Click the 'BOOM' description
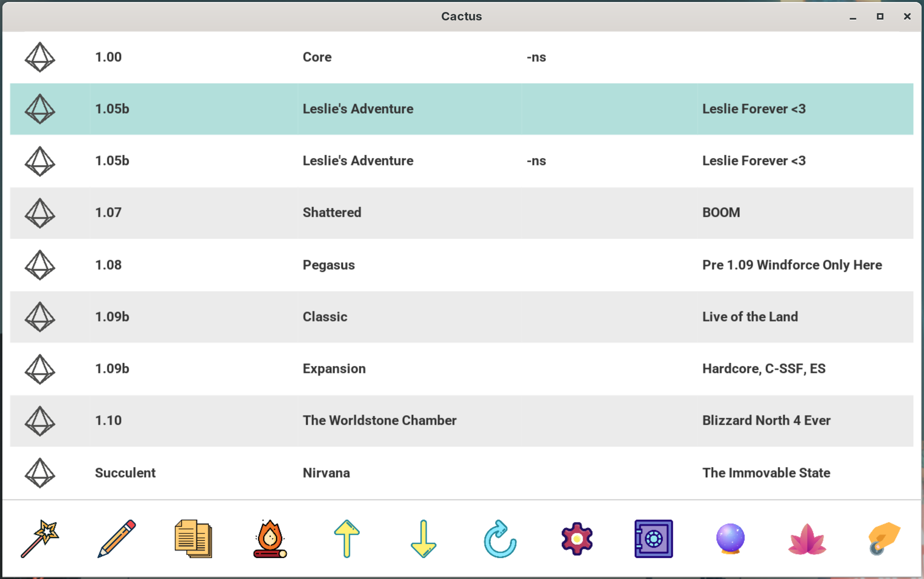This screenshot has width=924, height=579. coord(721,213)
